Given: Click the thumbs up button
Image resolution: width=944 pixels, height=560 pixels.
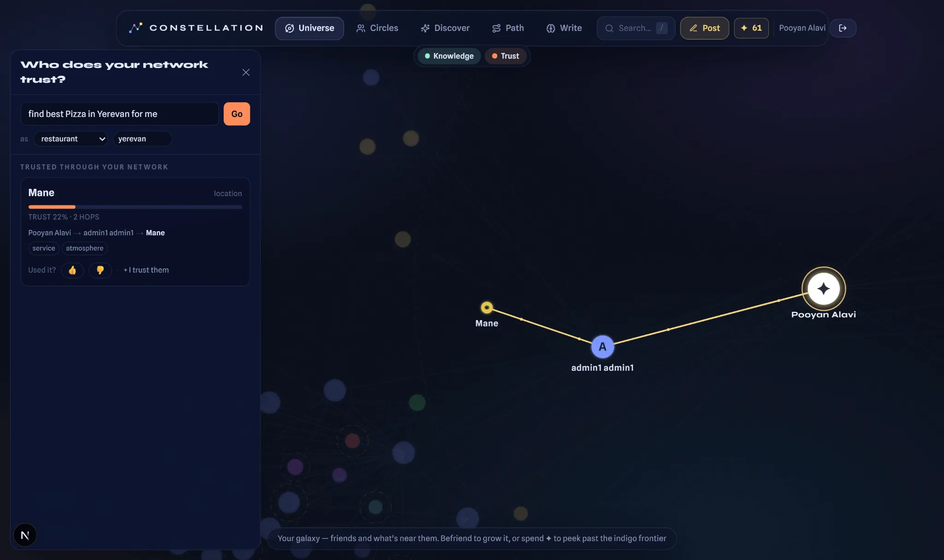Looking at the screenshot, I should [x=72, y=270].
